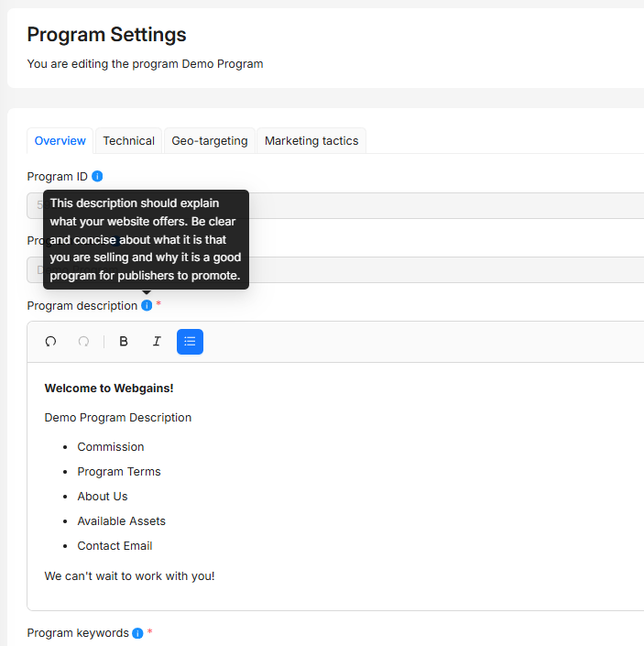The height and width of the screenshot is (646, 644).
Task: Toggle bold formatting in description editor
Action: (124, 342)
